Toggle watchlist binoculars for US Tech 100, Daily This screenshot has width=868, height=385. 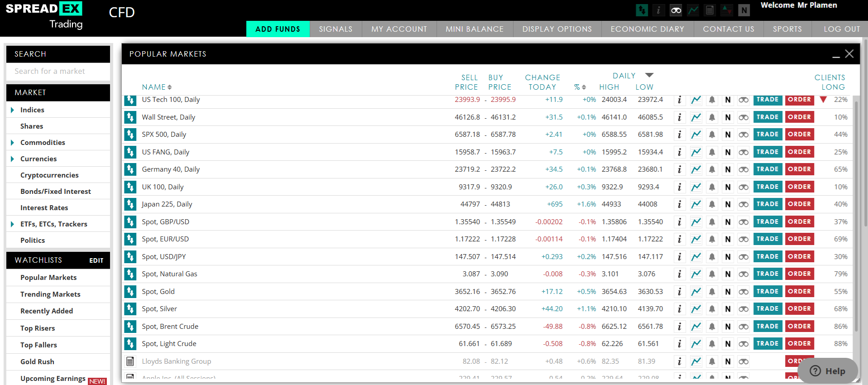(743, 100)
